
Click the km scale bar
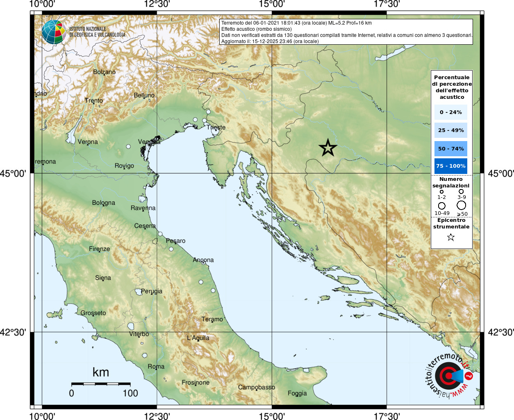tap(101, 384)
